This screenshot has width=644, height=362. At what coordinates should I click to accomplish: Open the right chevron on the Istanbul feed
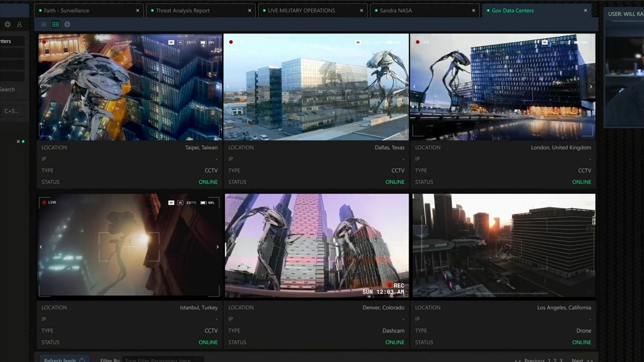pos(218,247)
